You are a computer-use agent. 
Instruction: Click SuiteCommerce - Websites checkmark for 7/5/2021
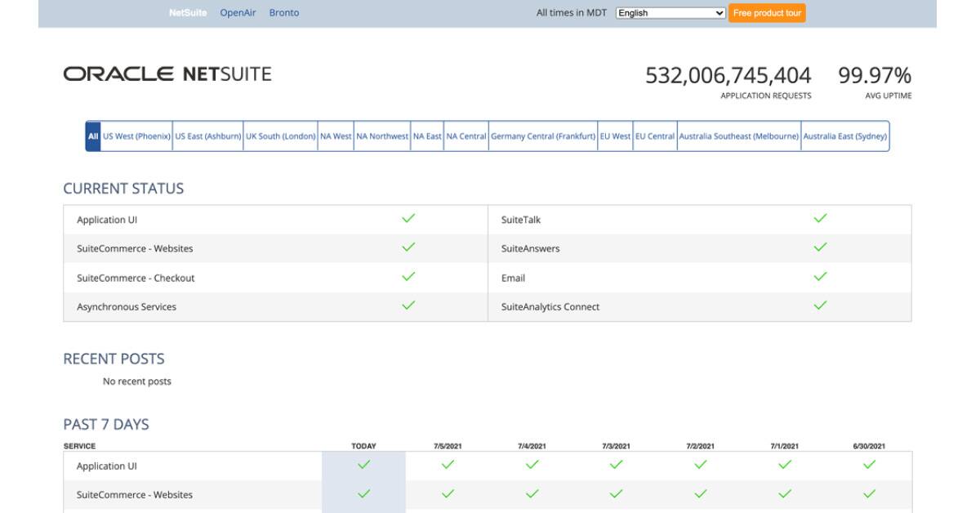tap(448, 493)
